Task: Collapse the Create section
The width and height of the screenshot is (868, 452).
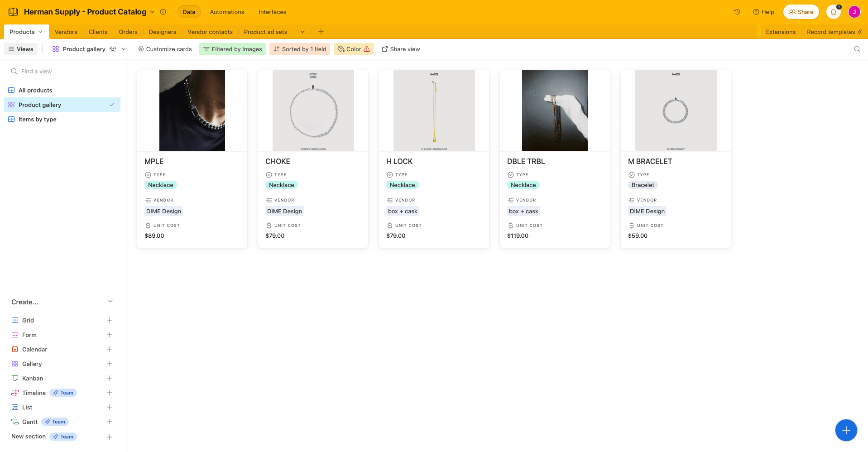Action: tap(110, 302)
